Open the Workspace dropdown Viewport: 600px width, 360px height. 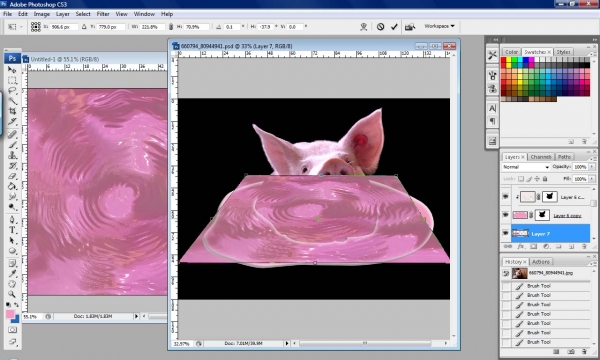439,26
